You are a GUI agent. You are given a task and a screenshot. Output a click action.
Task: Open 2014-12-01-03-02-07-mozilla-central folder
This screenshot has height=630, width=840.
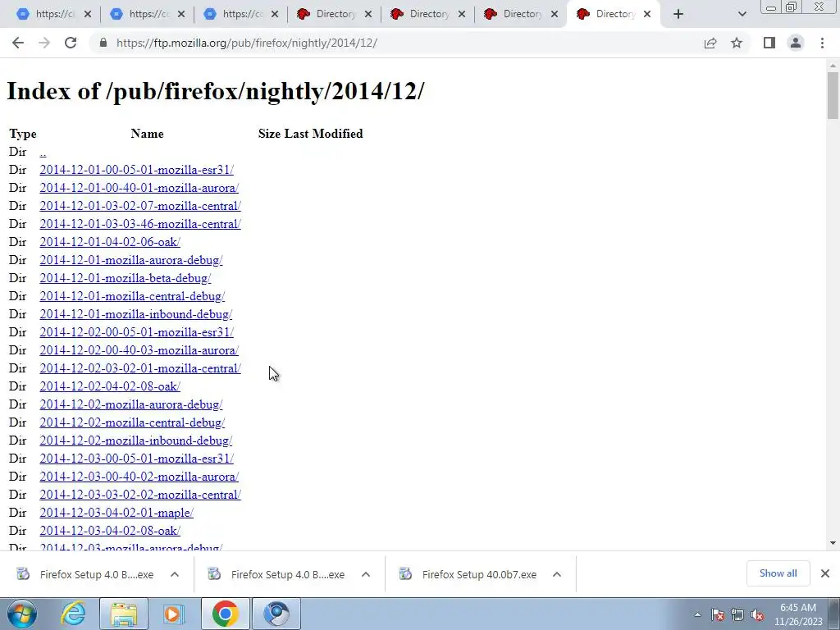(x=140, y=206)
